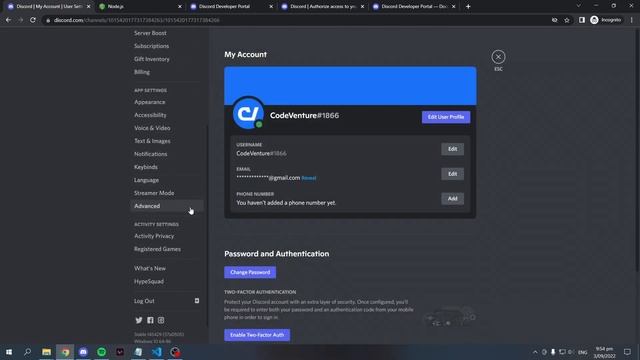Click the taskbar clock showing 9:54 pm
The width and height of the screenshot is (640, 360).
point(604,352)
